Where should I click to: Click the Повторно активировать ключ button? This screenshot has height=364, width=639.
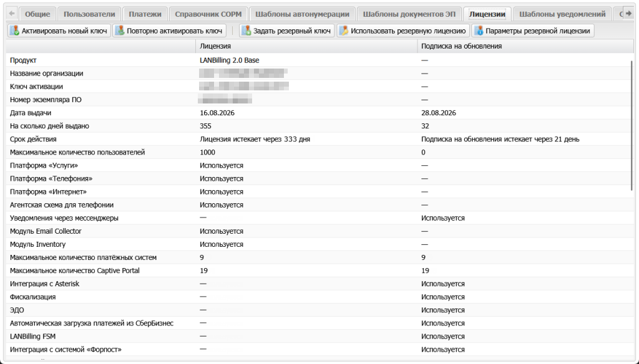[170, 31]
